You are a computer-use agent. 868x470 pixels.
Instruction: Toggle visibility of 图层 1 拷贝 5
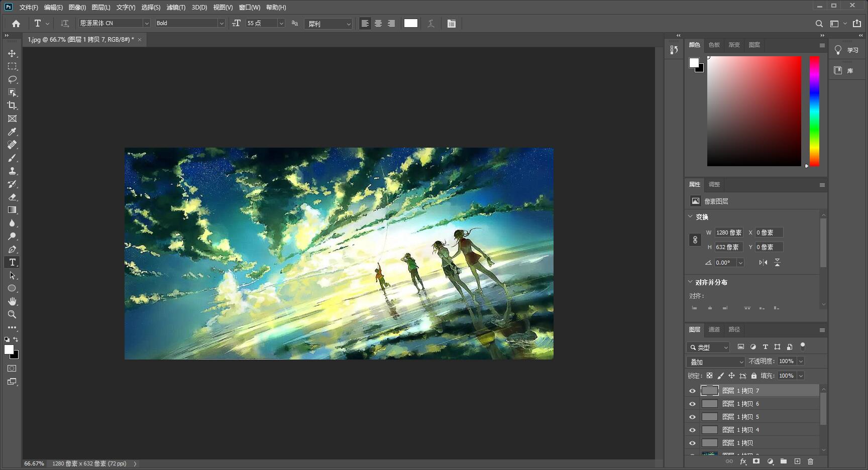point(692,417)
